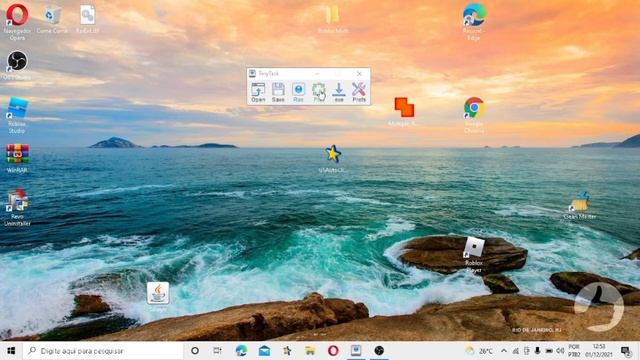Compile recording with the exe button
Screen dimensions: 640x360
339,92
